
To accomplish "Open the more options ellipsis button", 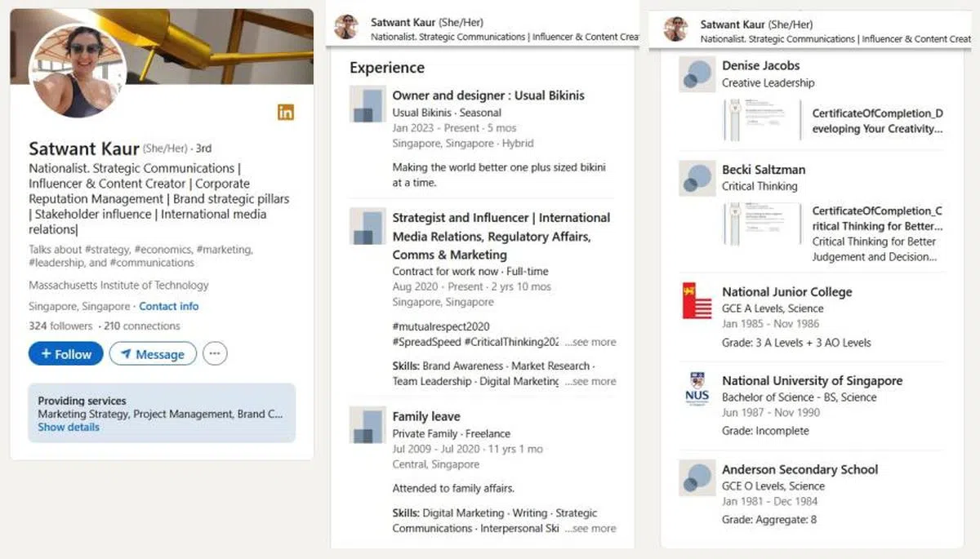I will click(x=215, y=353).
